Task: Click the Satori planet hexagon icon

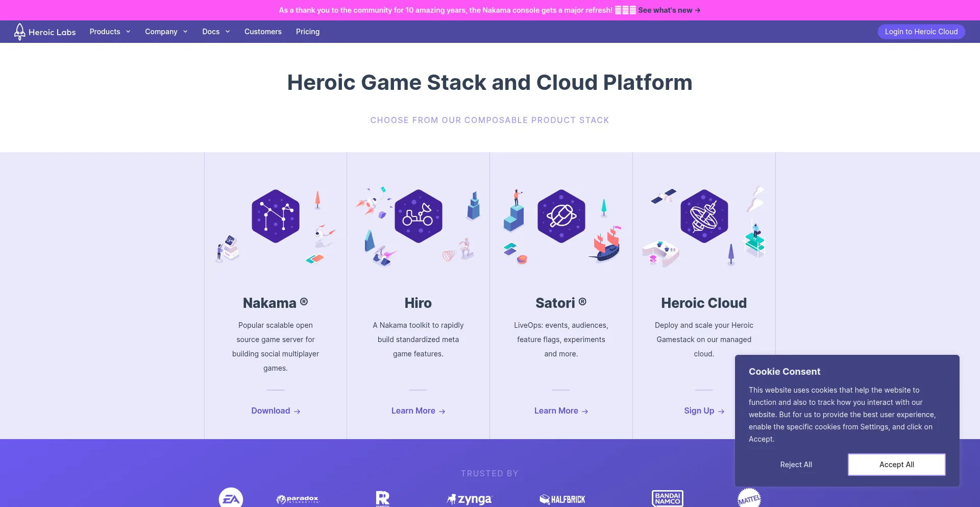Action: pyautogui.click(x=561, y=216)
